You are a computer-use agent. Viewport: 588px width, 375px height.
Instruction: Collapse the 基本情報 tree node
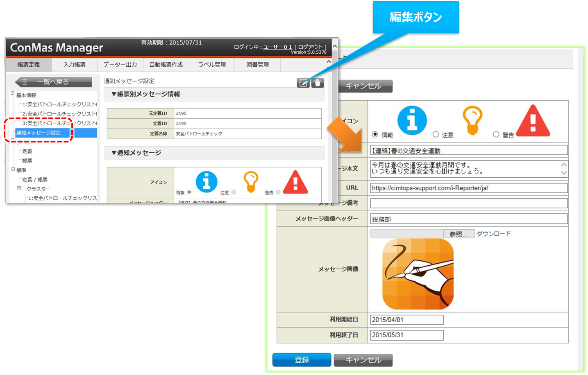pos(13,94)
